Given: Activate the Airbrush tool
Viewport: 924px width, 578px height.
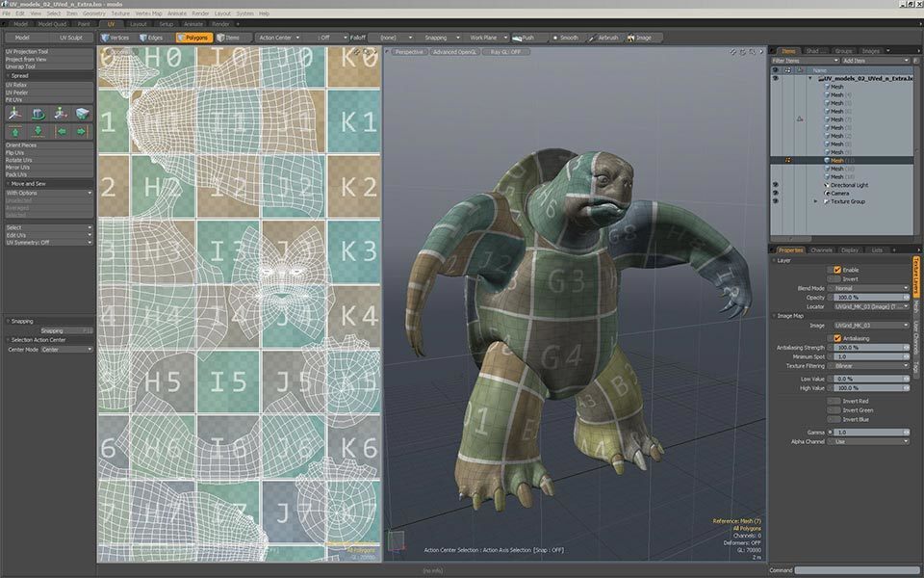Looking at the screenshot, I should (x=604, y=38).
